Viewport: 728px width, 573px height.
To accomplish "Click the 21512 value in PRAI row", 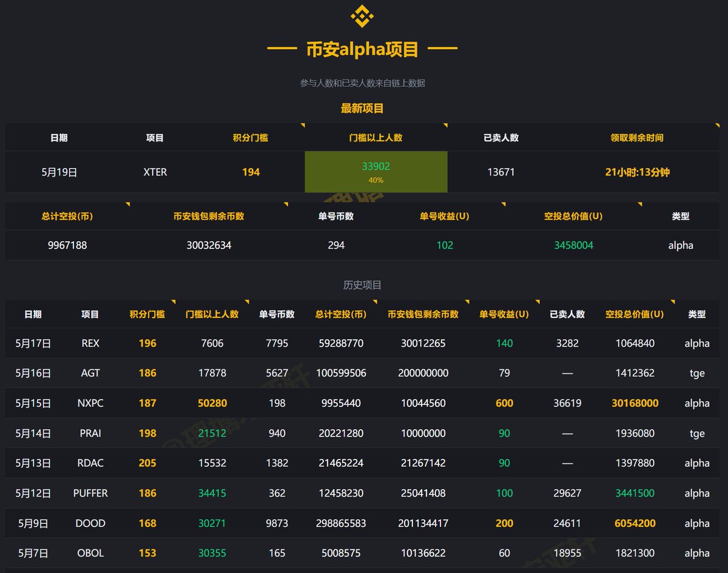I will [212, 433].
